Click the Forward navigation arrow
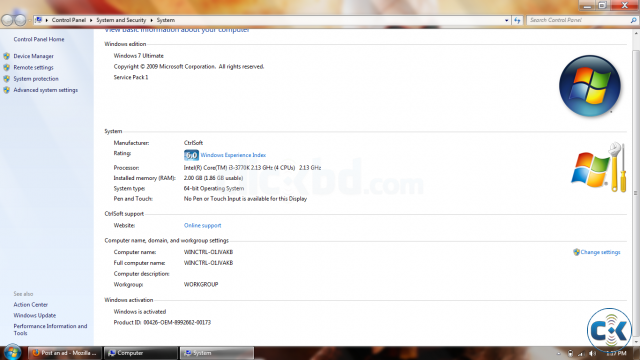 click(x=20, y=20)
